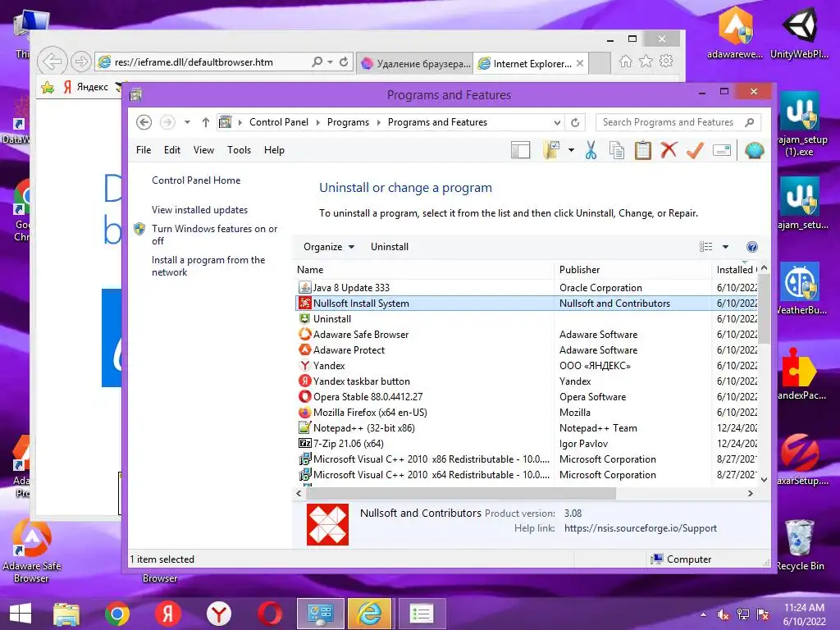Click the change view icon
This screenshot has height=630, width=840.
pyautogui.click(x=706, y=247)
